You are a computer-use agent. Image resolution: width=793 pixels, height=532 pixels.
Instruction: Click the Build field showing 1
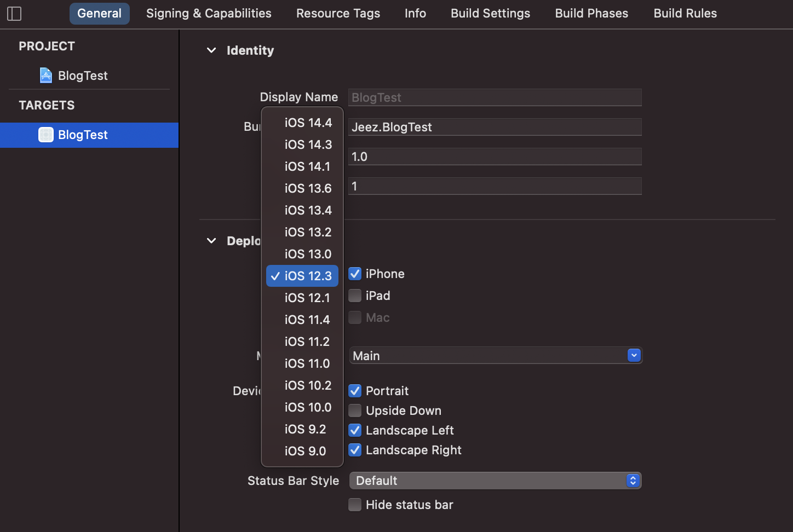pos(495,186)
